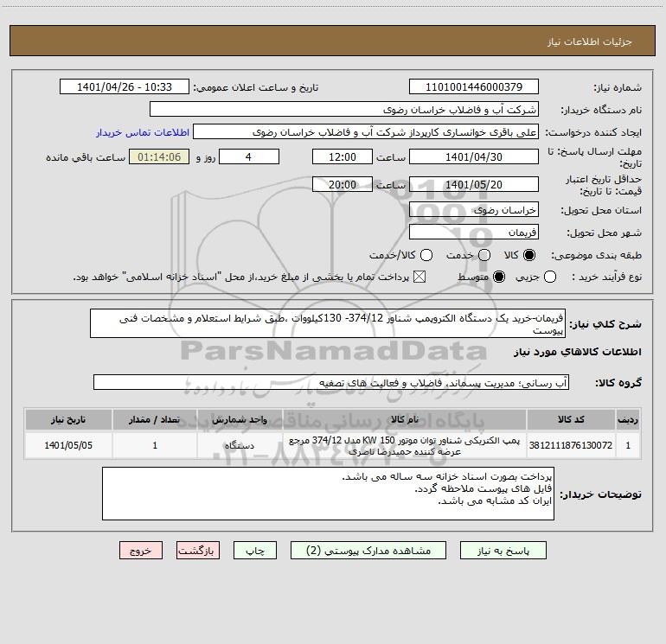The height and width of the screenshot is (644, 666).
Task: Select the کالا radio button
Action: point(529,255)
